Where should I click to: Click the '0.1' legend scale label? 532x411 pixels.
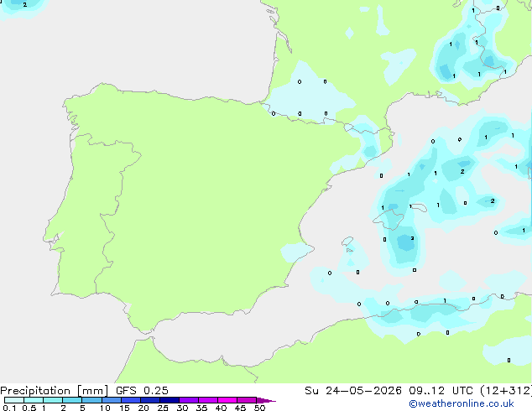[x=9, y=408]
